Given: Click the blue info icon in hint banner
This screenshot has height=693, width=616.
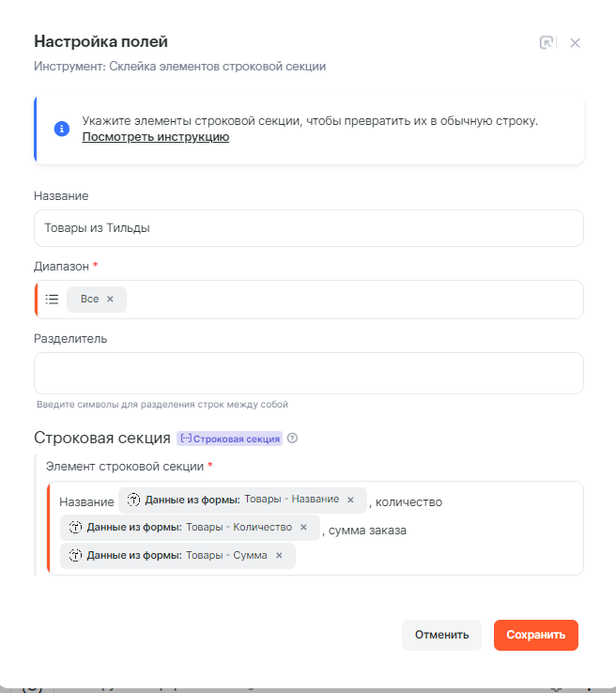Looking at the screenshot, I should tap(62, 129).
